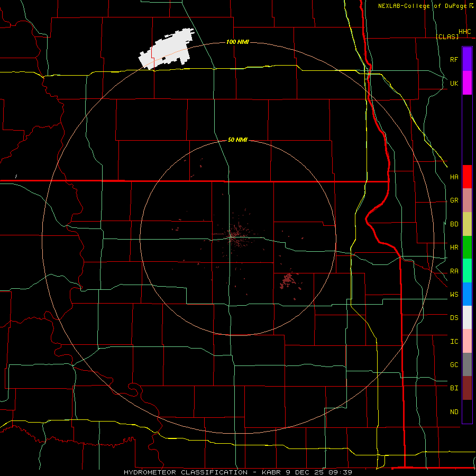
Task: Click the BI legend label
Action: (x=454, y=388)
